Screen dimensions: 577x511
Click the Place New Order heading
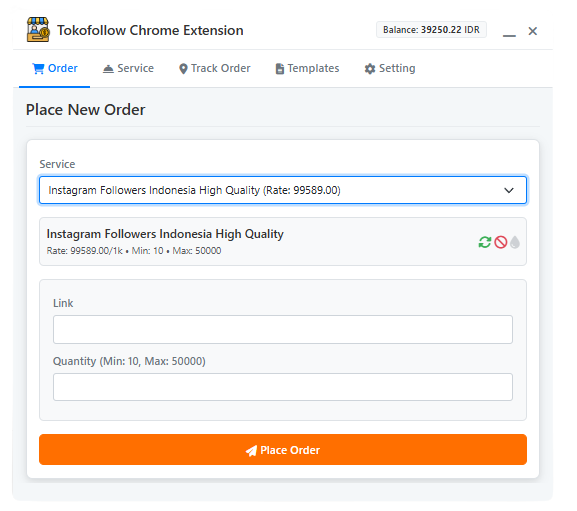click(x=85, y=110)
